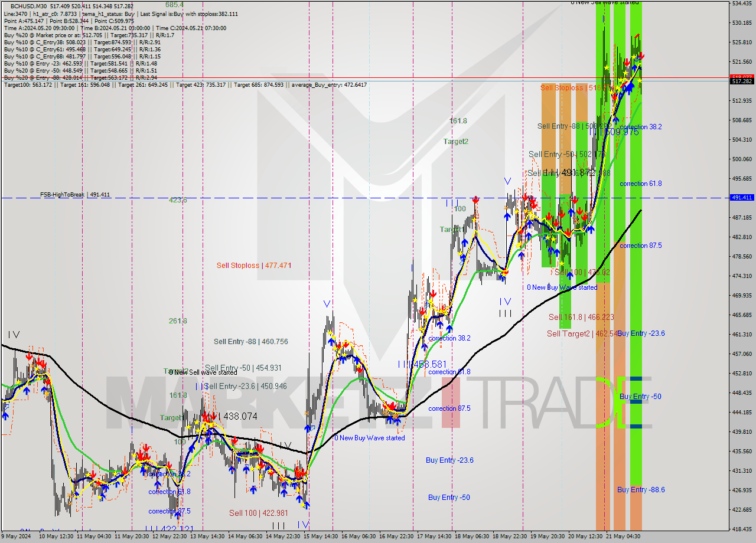Viewport: 756px width, 543px height.
Task: Select the Buy %20 @ Entry -50: 448.549 line
Action: coord(80,70)
